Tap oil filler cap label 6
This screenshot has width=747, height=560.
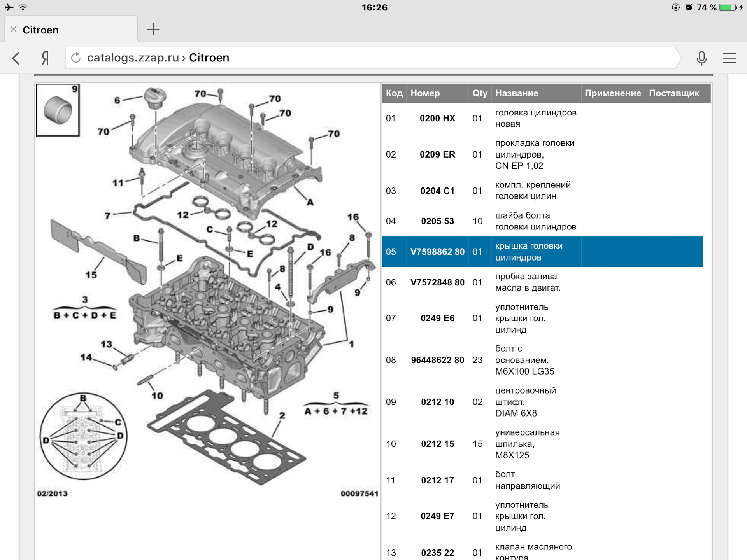[x=117, y=100]
